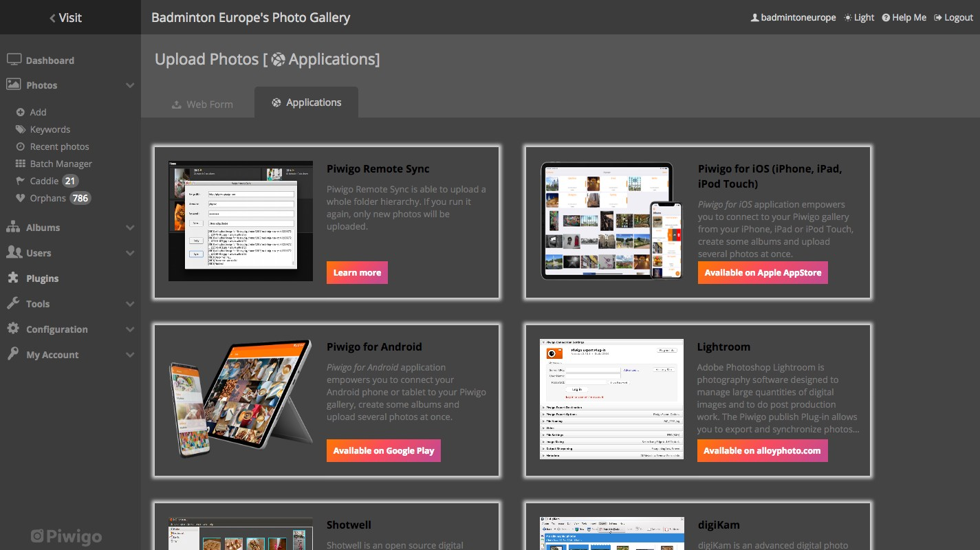Click Available on Google Play button
The image size is (980, 550).
384,450
